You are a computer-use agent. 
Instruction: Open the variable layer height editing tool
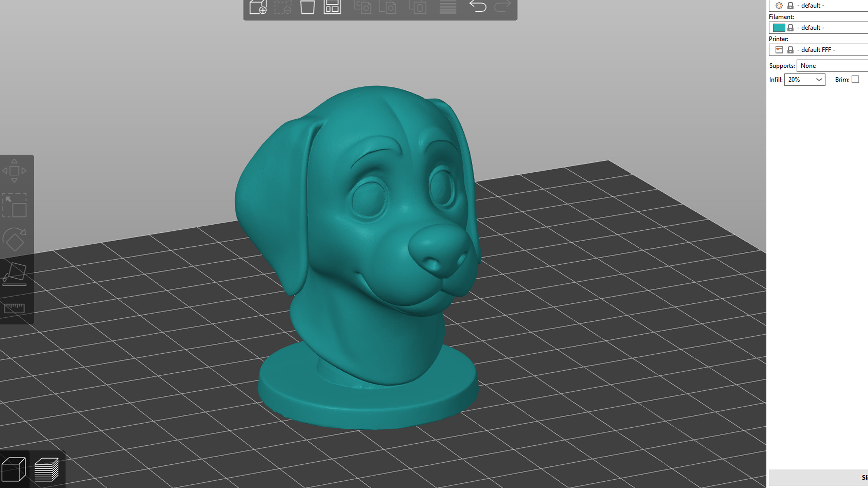tap(448, 7)
